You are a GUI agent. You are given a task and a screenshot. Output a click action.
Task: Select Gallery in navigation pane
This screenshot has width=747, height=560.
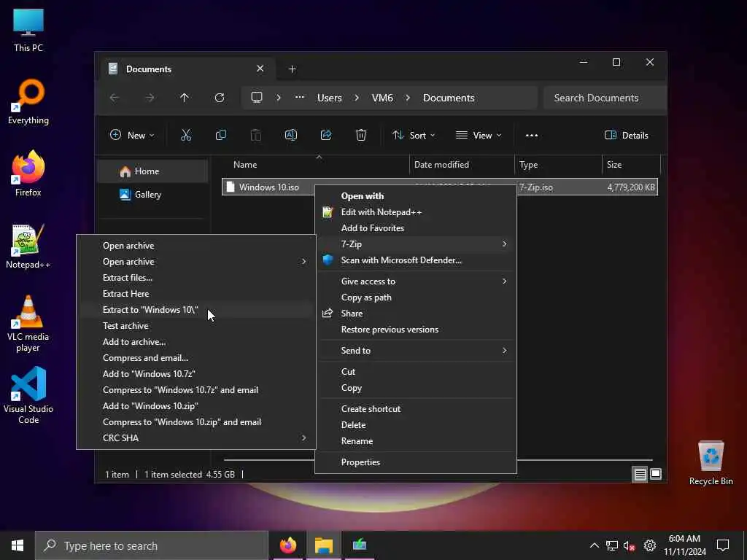(152, 194)
